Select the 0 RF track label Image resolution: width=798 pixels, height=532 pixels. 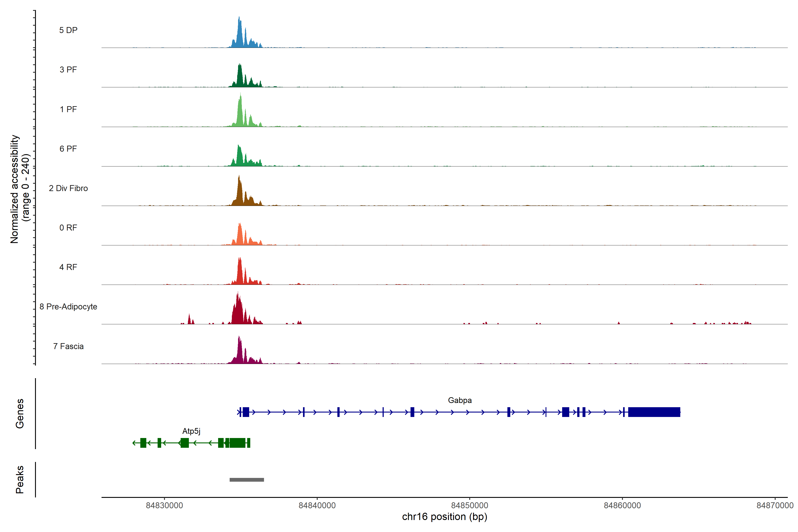68,228
